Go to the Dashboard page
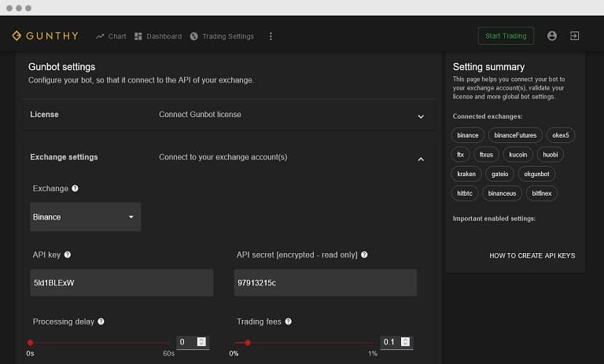 point(158,36)
